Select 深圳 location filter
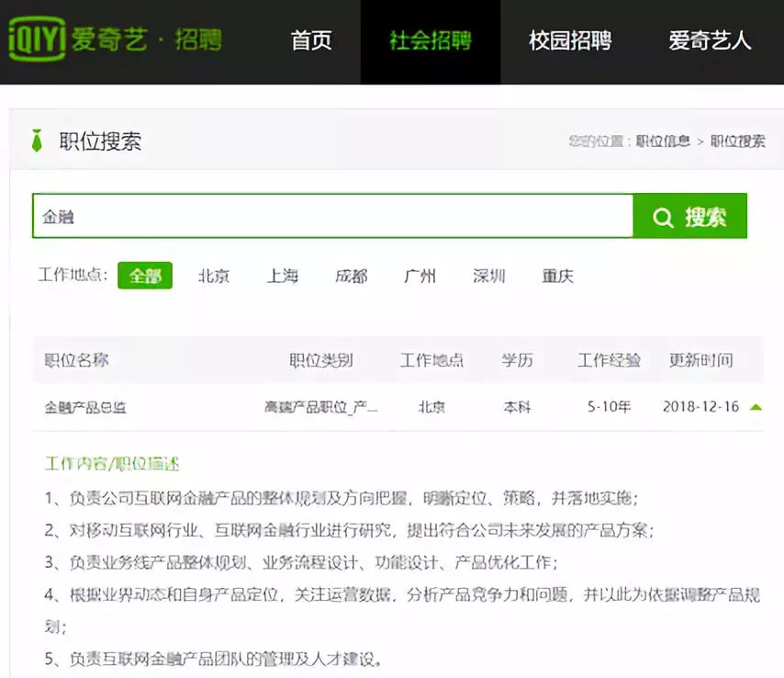 488,276
